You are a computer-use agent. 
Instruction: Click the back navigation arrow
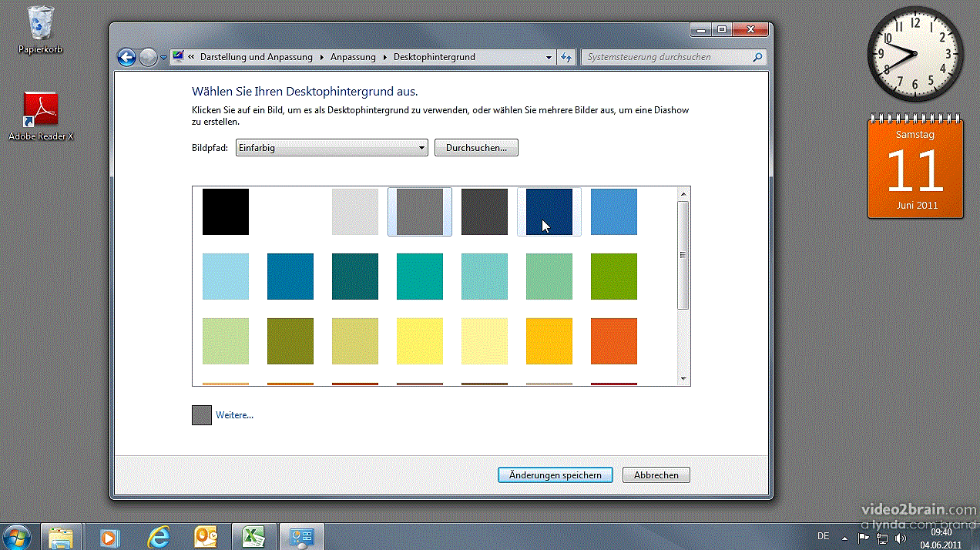[x=126, y=57]
